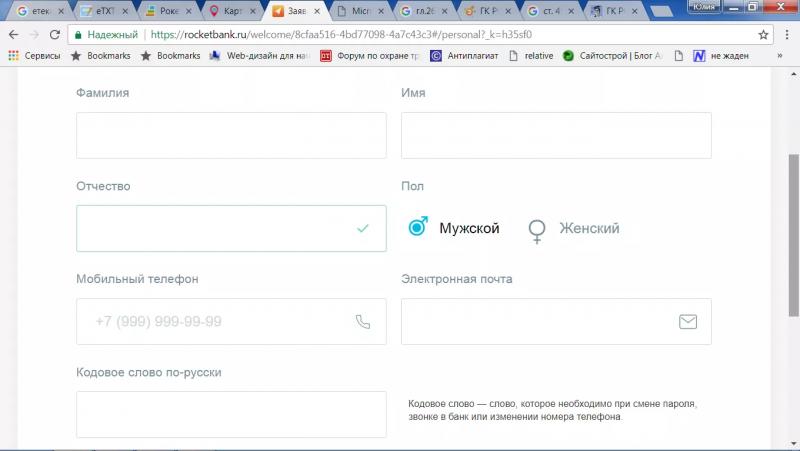The image size is (800, 451).
Task: Click the scrollbar up arrow
Action: point(793,74)
